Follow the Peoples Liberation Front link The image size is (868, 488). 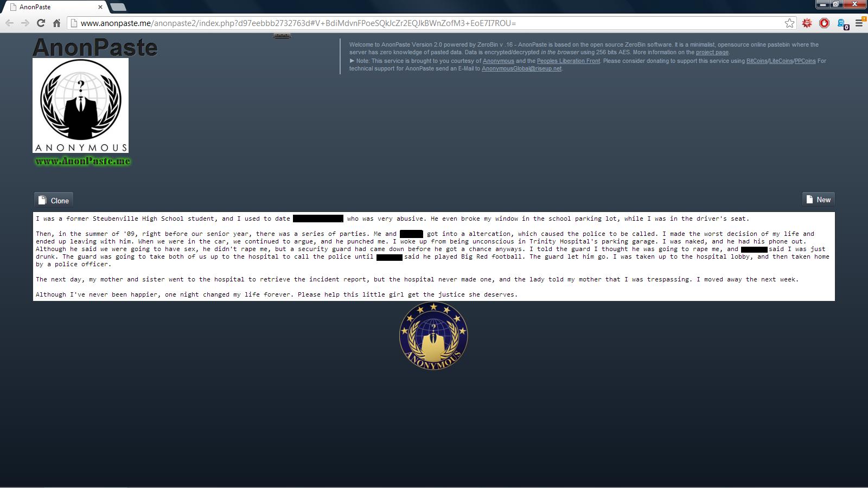click(x=568, y=61)
